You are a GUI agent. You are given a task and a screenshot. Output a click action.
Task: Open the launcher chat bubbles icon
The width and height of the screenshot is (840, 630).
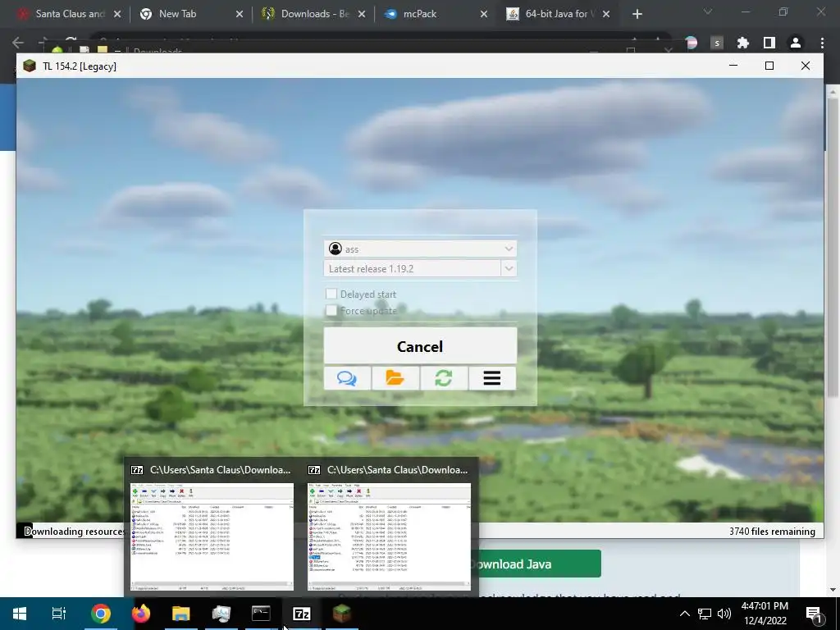pyautogui.click(x=347, y=378)
